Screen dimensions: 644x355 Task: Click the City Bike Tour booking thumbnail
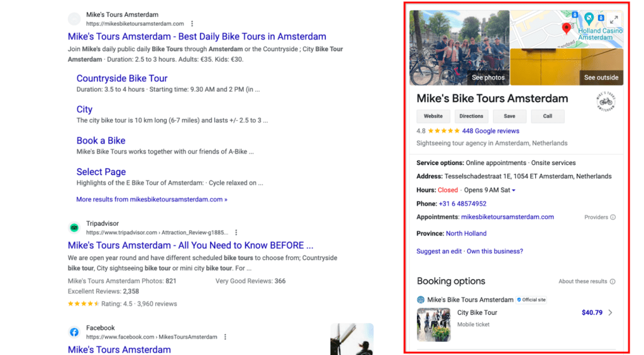(434, 325)
